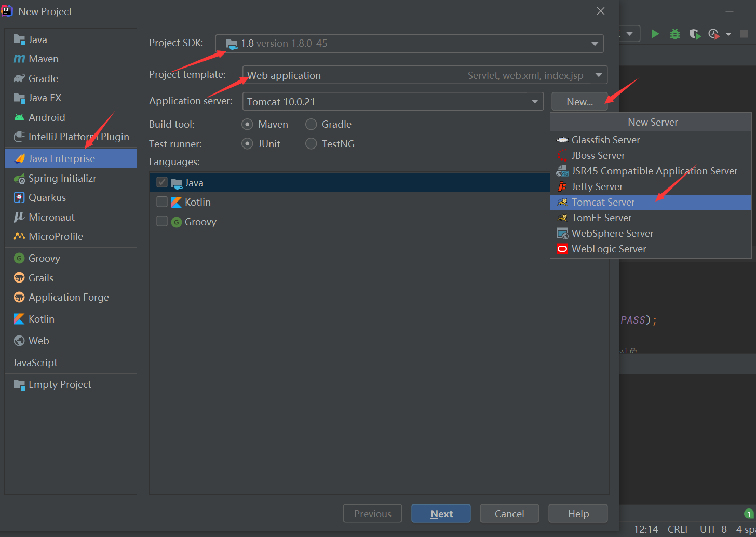756x537 pixels.
Task: Toggle the Java language checkbox
Action: pos(162,183)
